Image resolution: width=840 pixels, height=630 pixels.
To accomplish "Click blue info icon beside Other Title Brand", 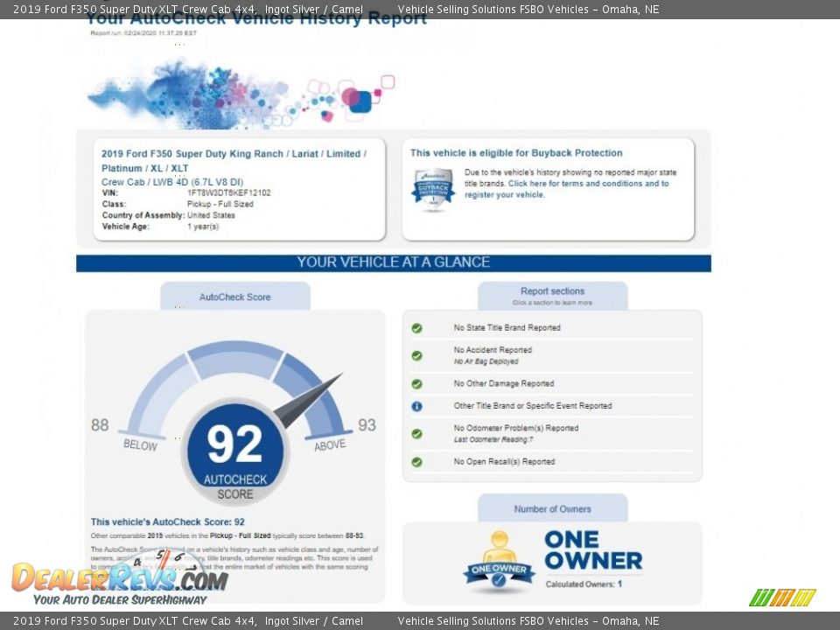I will click(416, 406).
